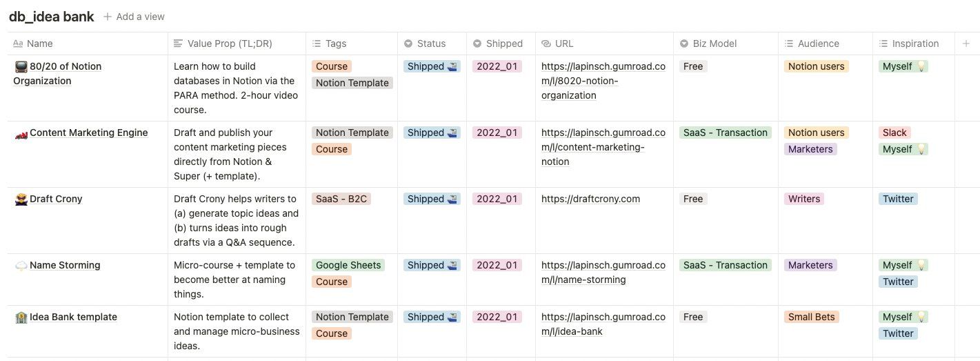Click the Slack inspiration tag
This screenshot has width=980, height=361.
[x=894, y=133]
